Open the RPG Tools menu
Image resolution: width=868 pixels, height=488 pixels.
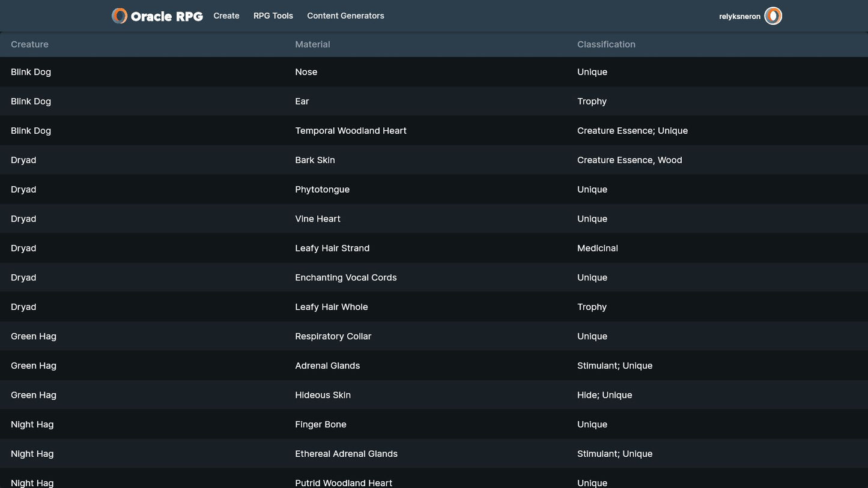pos(273,16)
